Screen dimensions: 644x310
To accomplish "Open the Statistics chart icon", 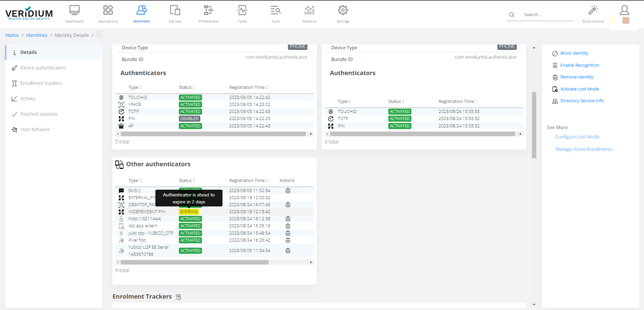I will [309, 10].
